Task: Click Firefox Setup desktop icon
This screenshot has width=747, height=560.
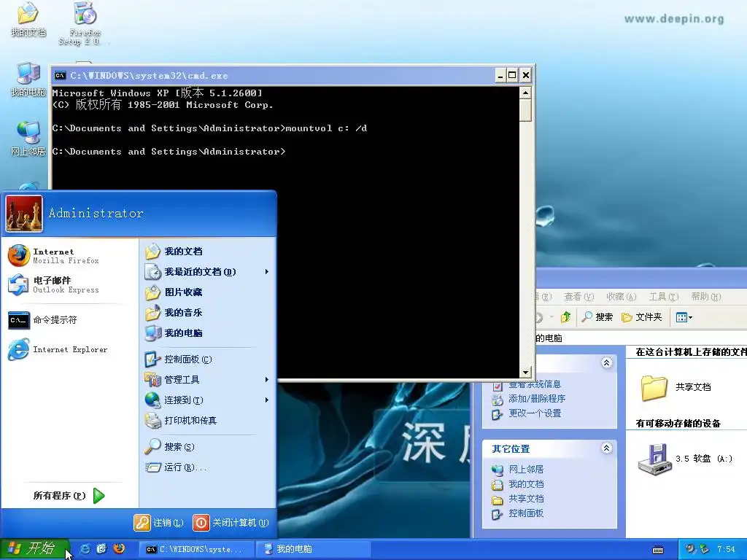Action: click(x=85, y=23)
